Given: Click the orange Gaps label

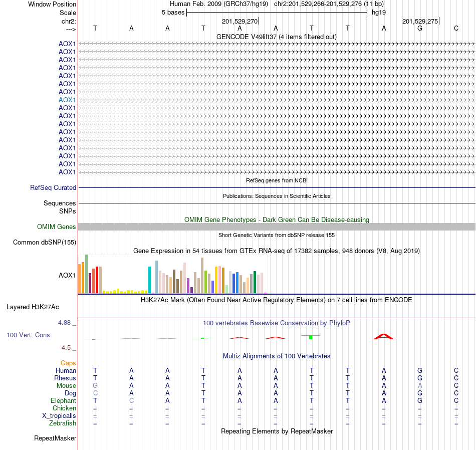Looking at the screenshot, I should point(68,363).
